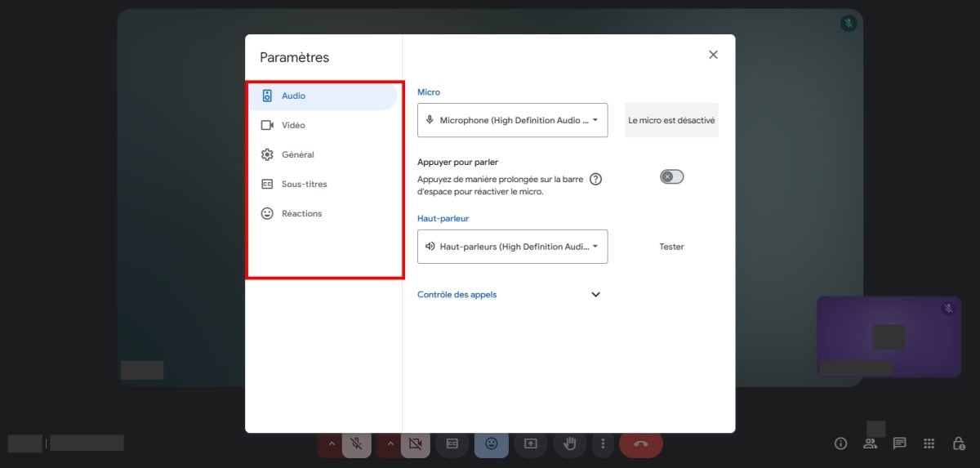This screenshot has height=468, width=980.
Task: Open the chat panel icon
Action: coord(899,443)
